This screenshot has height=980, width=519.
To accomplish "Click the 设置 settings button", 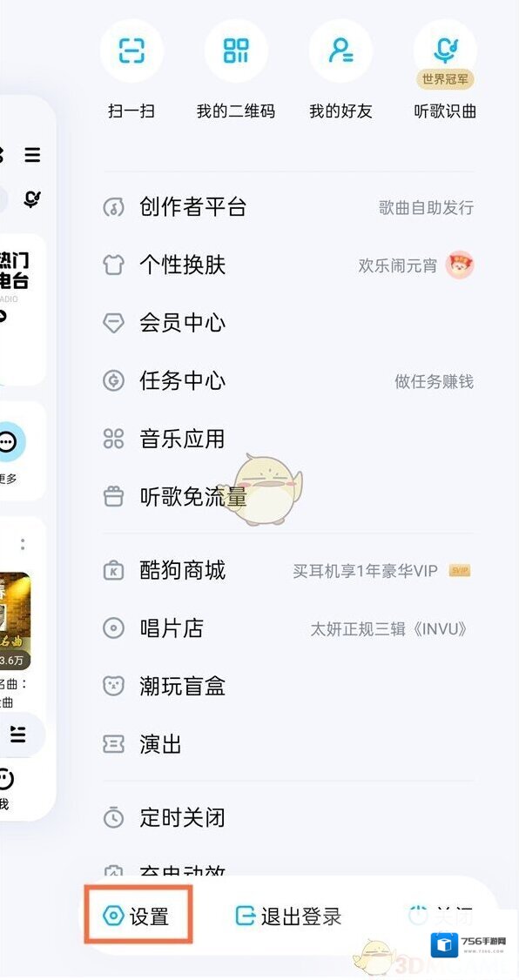I will point(138,916).
